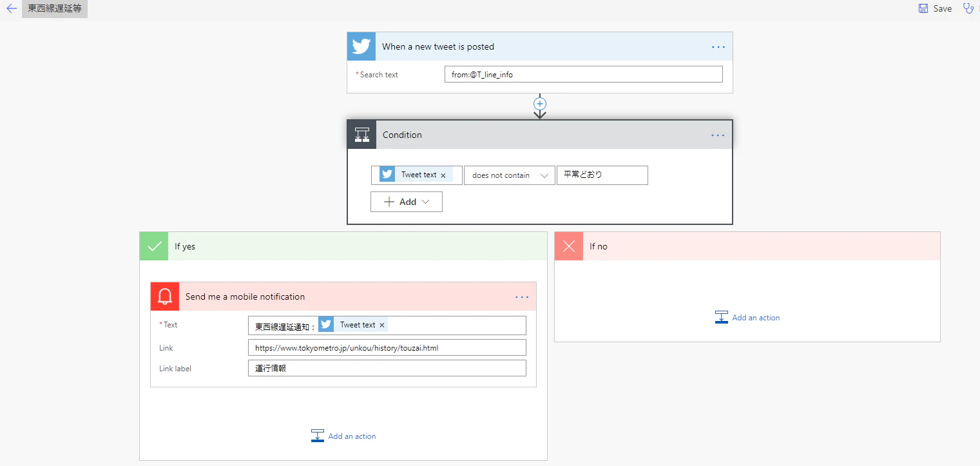
Task: Click the Tweet text token in Condition
Action: [416, 175]
